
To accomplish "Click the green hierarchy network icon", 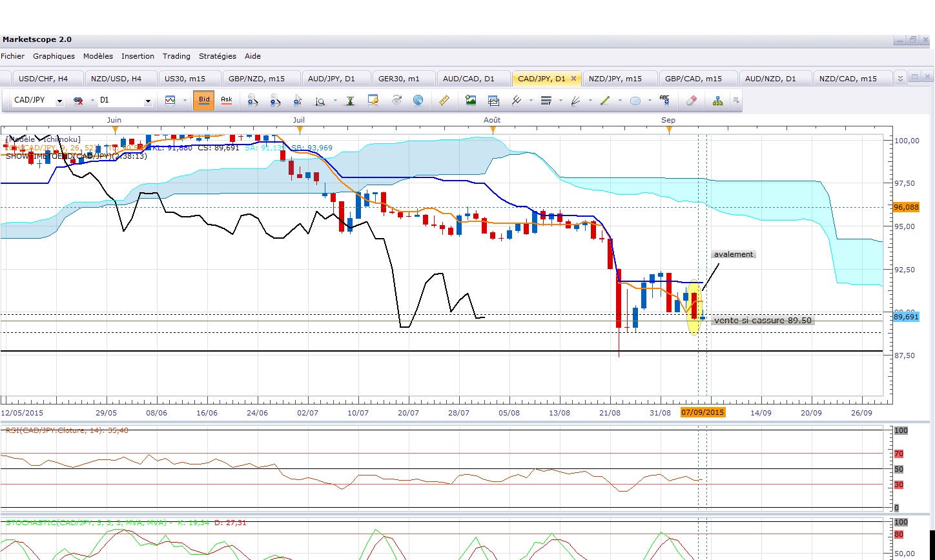I will 717,101.
